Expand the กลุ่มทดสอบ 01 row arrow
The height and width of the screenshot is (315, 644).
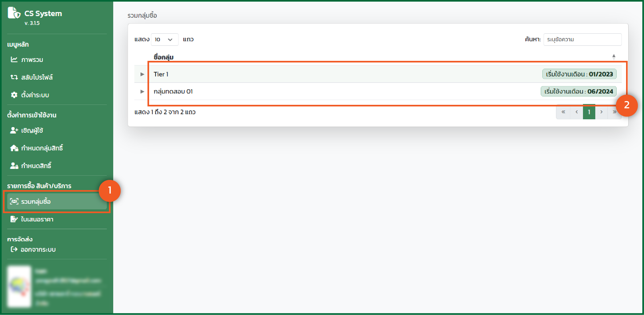[142, 91]
